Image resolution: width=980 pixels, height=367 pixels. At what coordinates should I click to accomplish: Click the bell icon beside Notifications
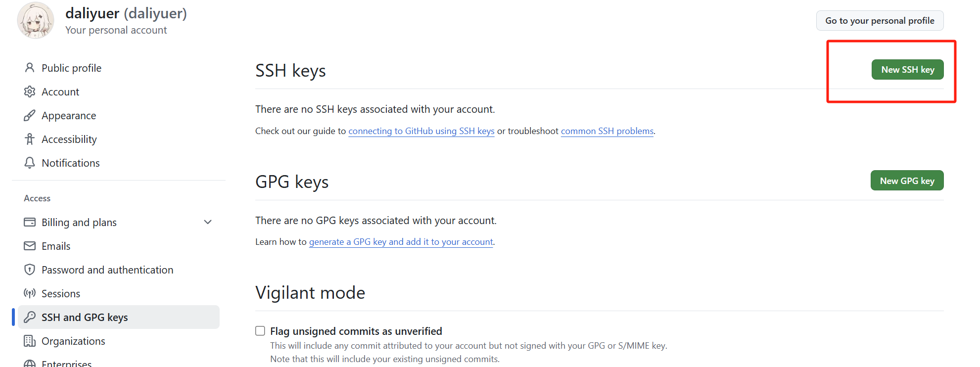tap(30, 163)
